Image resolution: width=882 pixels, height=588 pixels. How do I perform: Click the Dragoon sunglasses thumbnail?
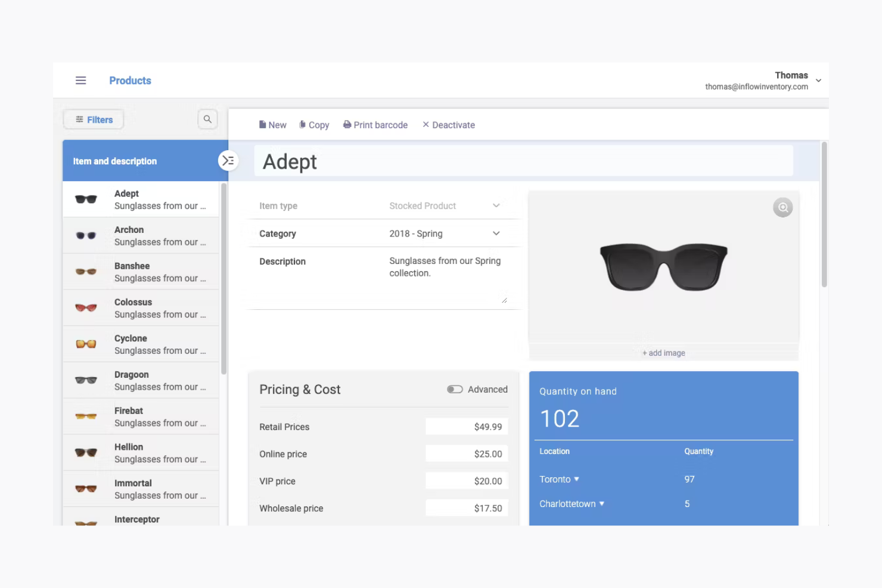click(85, 379)
